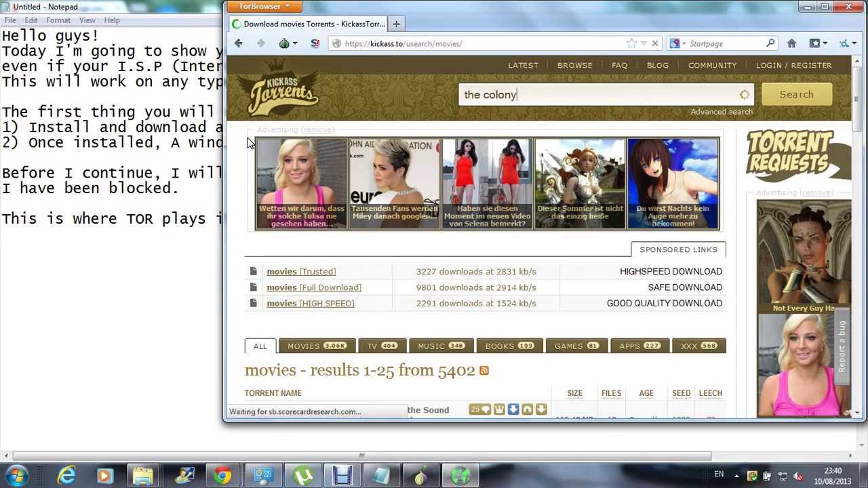868x488 pixels.
Task: Select the MOVIES category tab
Action: (317, 346)
